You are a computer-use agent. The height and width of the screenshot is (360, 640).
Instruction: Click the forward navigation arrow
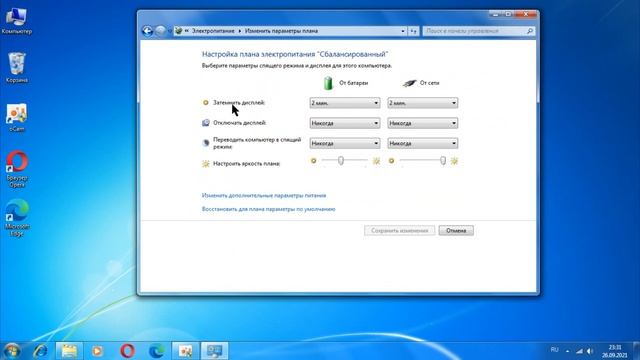coord(161,31)
